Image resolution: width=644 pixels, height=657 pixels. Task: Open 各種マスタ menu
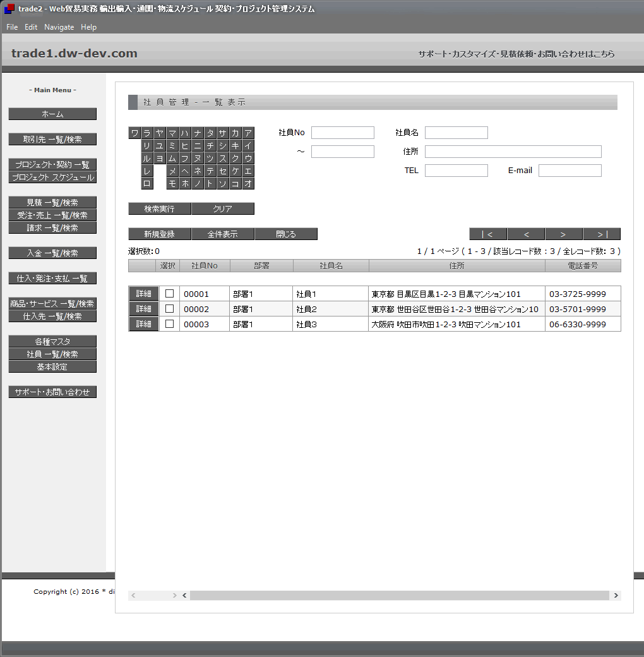pos(52,342)
